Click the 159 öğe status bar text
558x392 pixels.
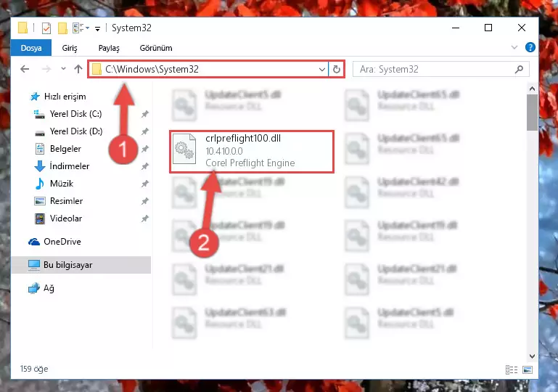coord(34,369)
